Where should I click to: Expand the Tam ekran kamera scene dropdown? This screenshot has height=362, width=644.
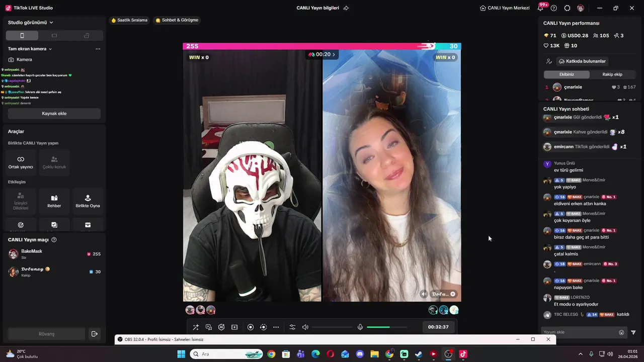30,49
